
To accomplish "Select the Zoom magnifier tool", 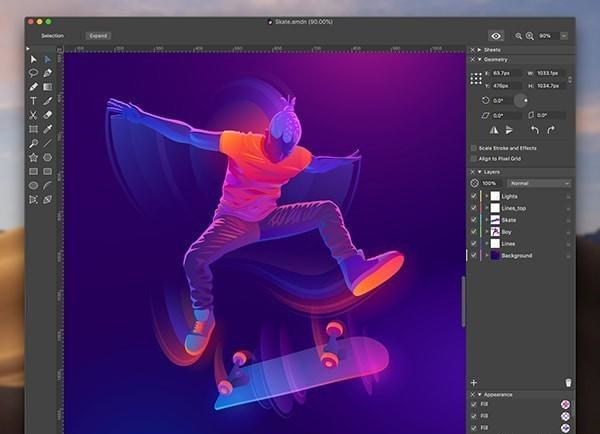I will [x=33, y=143].
